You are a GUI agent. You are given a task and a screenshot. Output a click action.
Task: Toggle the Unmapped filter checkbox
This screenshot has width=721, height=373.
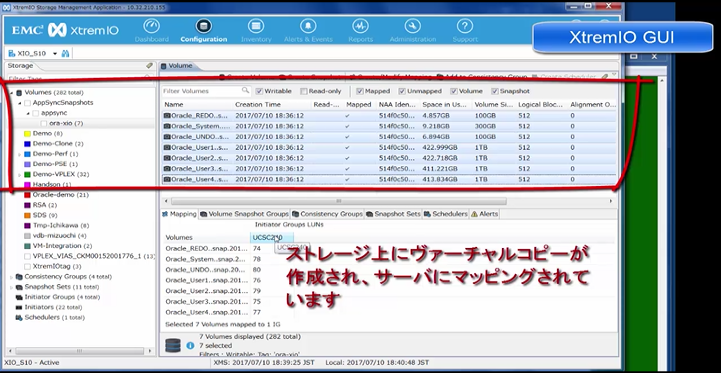(402, 91)
